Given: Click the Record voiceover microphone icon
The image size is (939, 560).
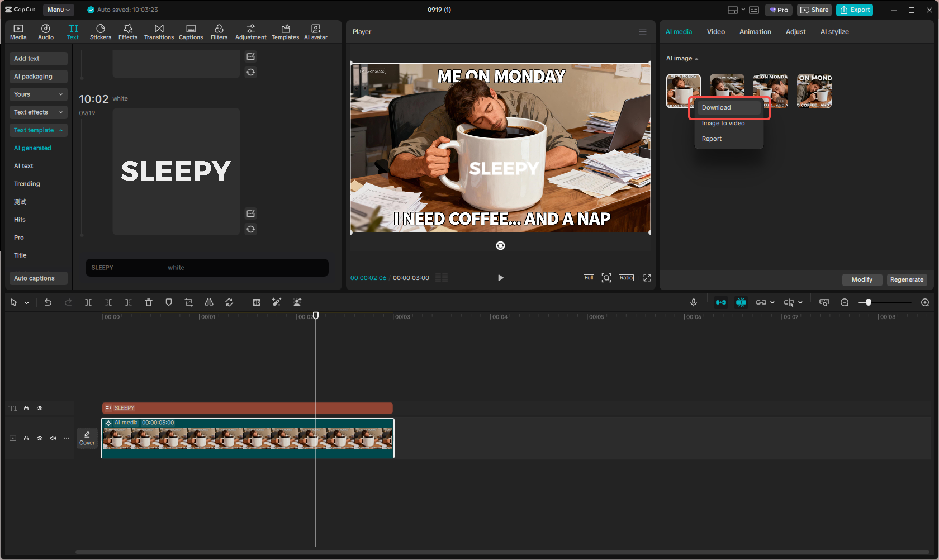Looking at the screenshot, I should coord(693,302).
